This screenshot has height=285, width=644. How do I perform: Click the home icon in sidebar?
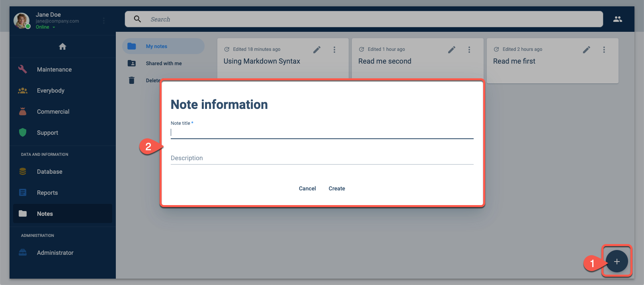(62, 47)
